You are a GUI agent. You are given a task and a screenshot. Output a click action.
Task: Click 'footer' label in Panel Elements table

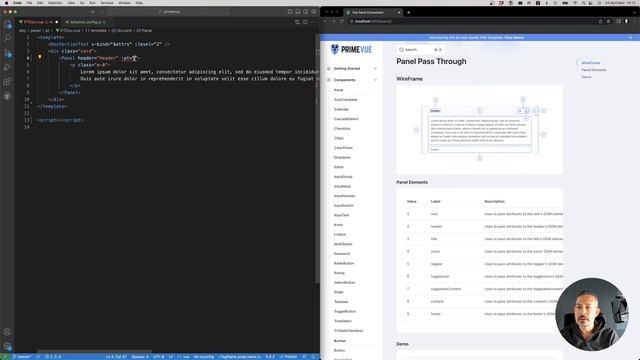point(436,314)
